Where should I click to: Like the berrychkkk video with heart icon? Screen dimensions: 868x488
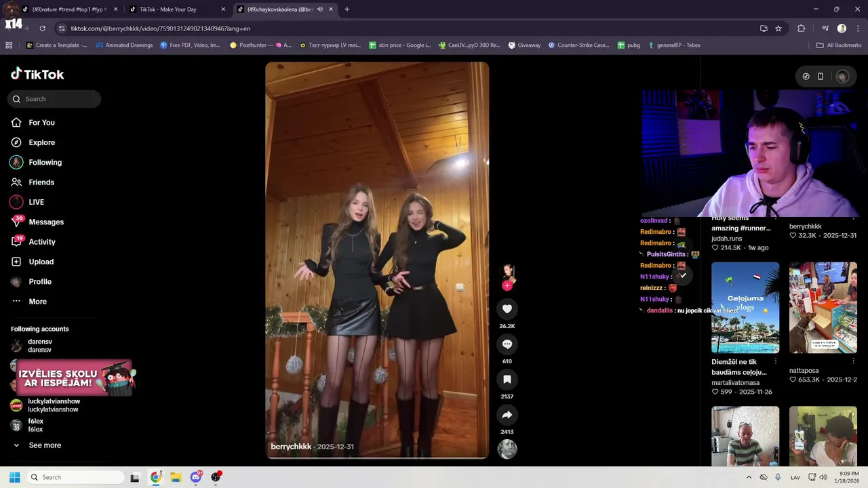click(x=507, y=309)
